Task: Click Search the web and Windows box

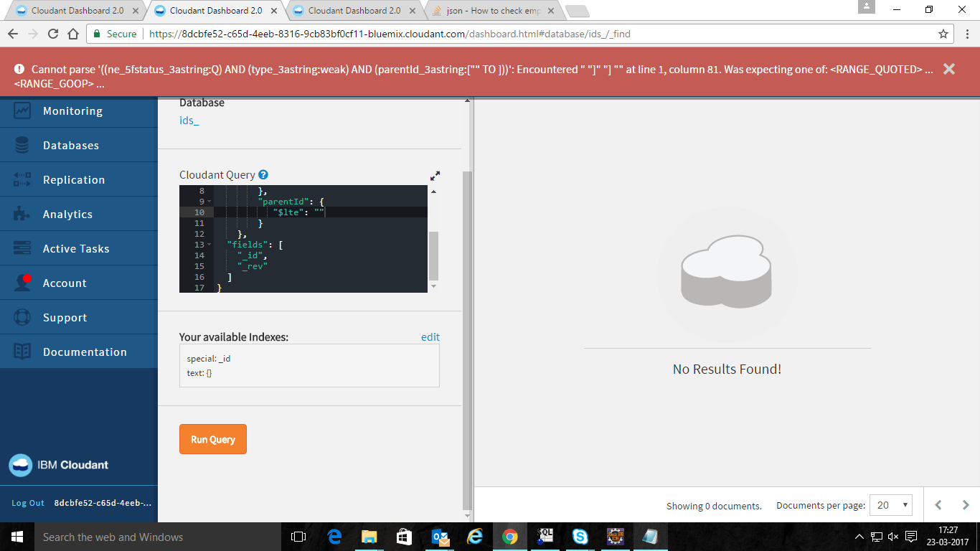Action: tap(156, 537)
